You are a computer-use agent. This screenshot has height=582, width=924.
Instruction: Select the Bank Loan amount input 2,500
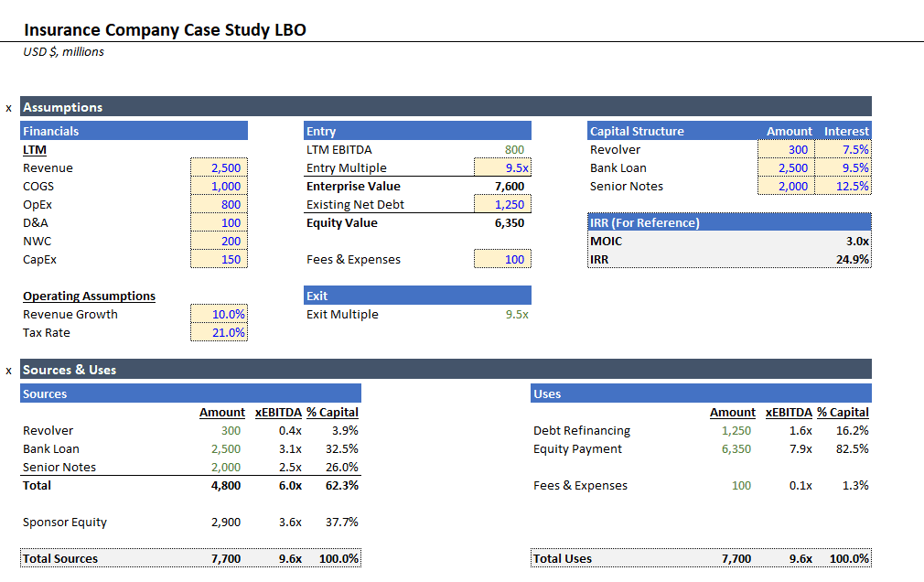[x=786, y=168]
